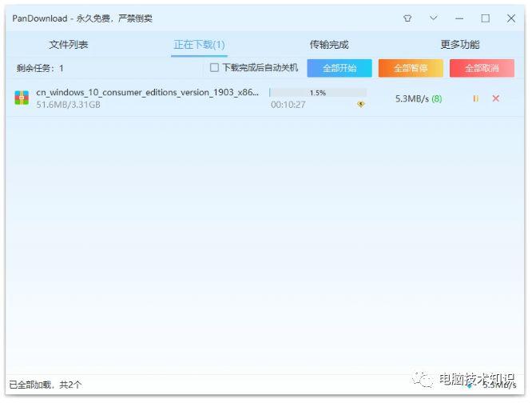This screenshot has width=532, height=403.
Task: Open the 传输完成 tab
Action: [x=329, y=45]
